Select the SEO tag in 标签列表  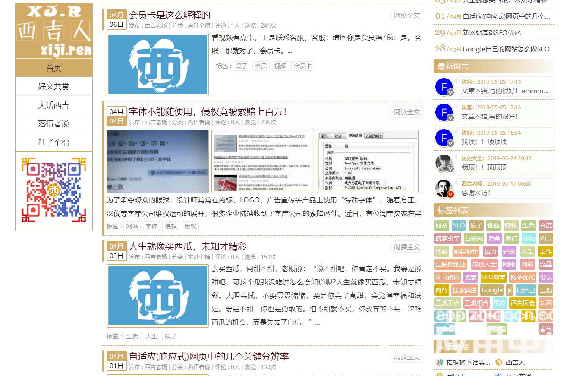[x=459, y=225]
